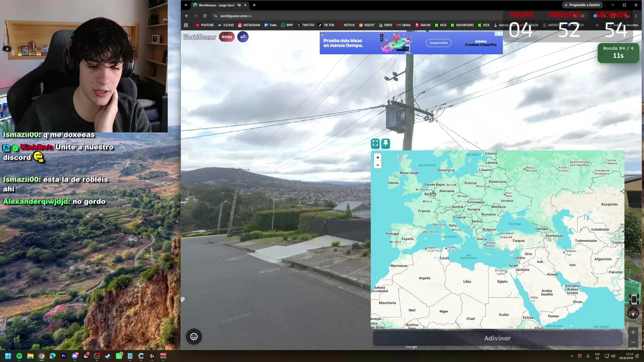Open Microsoft Edge from the taskbar
644x362 pixels.
click(52, 356)
